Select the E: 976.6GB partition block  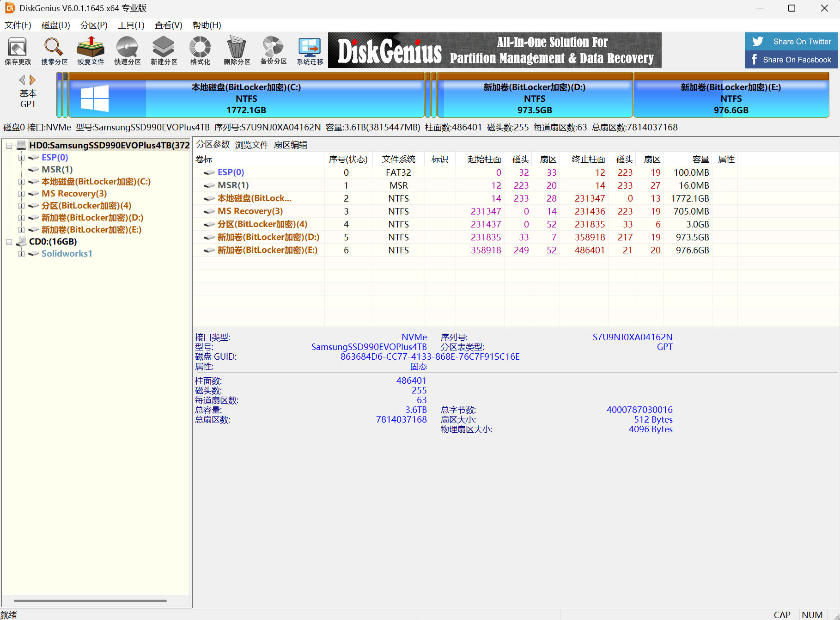(x=731, y=95)
